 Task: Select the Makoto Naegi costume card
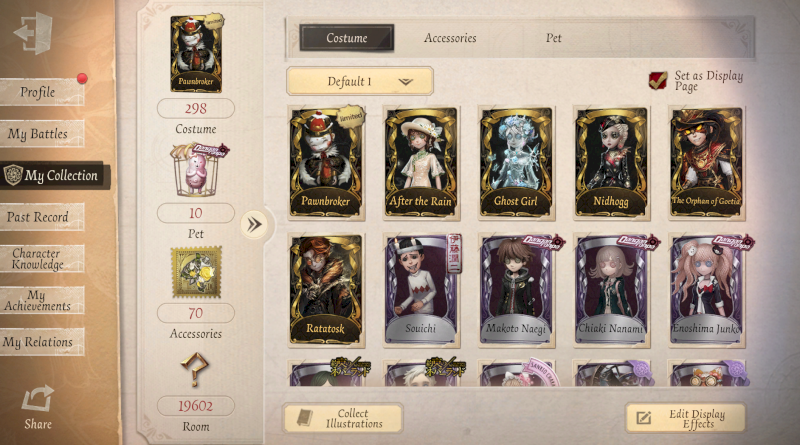516,290
